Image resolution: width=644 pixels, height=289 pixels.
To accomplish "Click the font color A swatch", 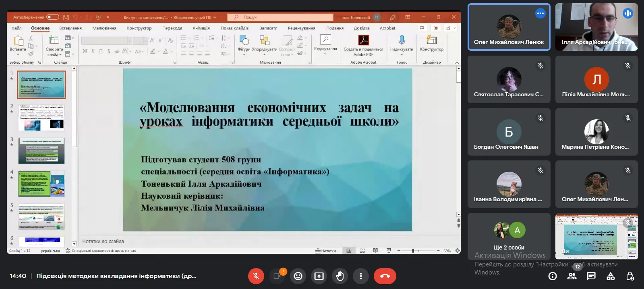I will pos(166,51).
